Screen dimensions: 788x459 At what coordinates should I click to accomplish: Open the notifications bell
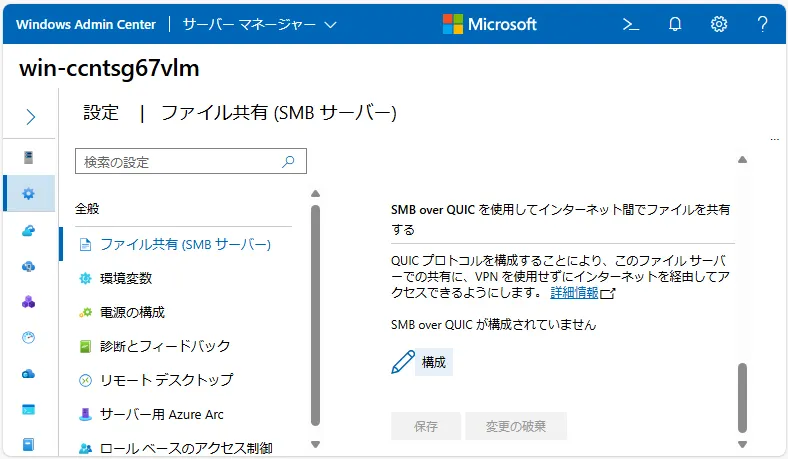pos(675,24)
